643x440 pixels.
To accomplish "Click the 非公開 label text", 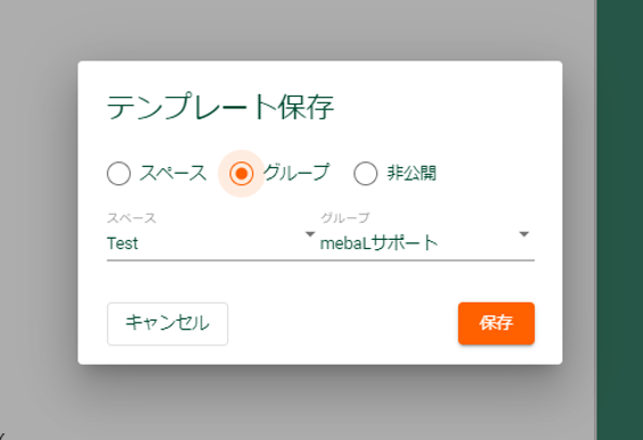I will [411, 173].
